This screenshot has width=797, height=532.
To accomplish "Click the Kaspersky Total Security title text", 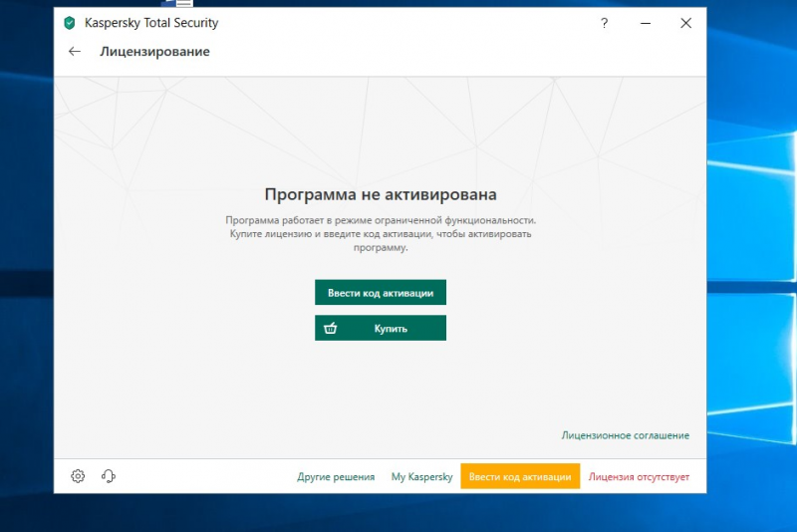I will click(x=151, y=23).
